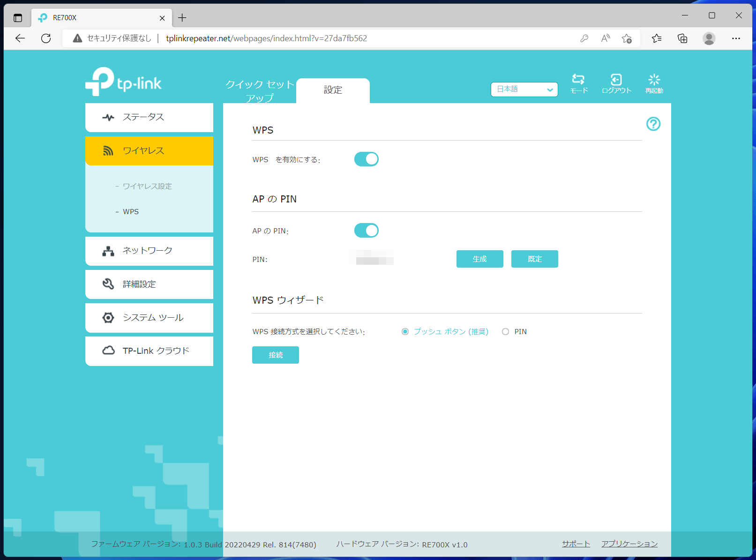Image resolution: width=756 pixels, height=560 pixels.
Task: Close the RE700X tab
Action: 162,18
